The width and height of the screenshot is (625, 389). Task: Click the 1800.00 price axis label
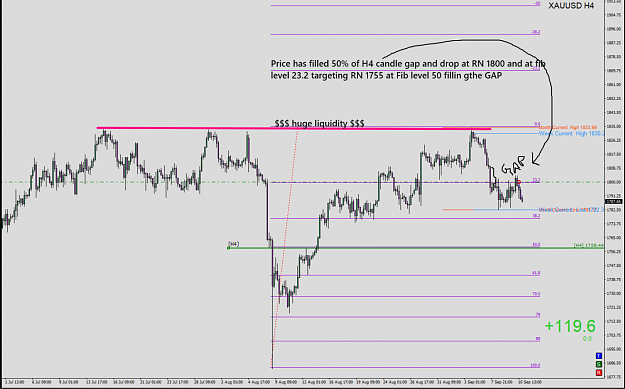pos(614,182)
